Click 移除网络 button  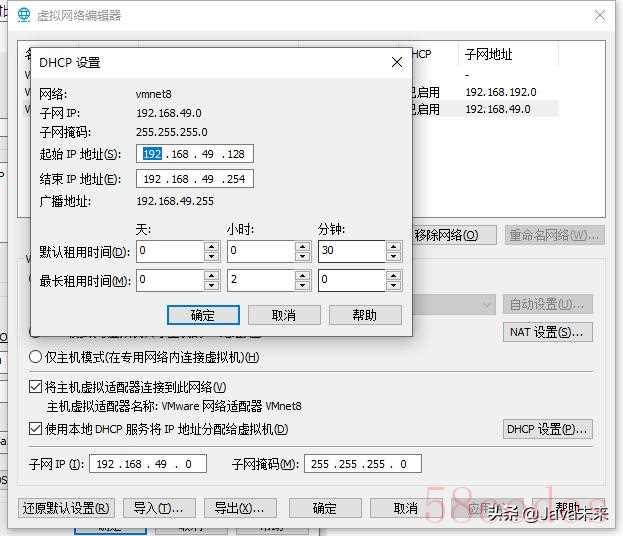[x=453, y=235]
